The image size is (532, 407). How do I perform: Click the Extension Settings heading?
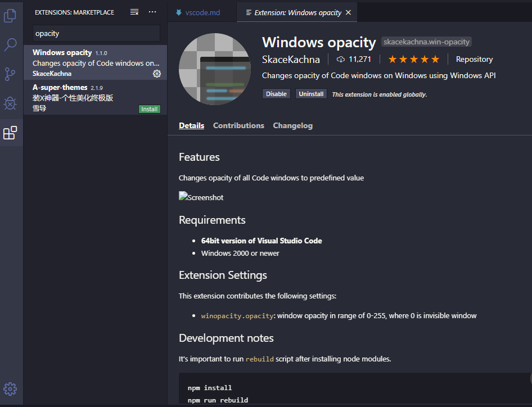223,275
